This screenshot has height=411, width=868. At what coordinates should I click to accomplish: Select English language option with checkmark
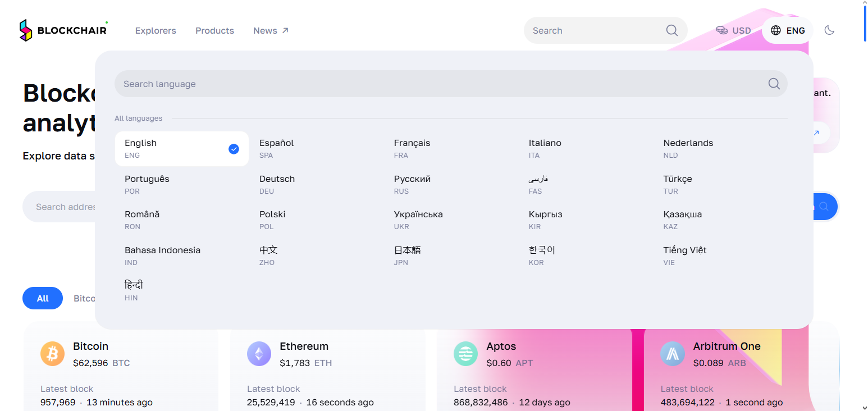pyautogui.click(x=181, y=149)
